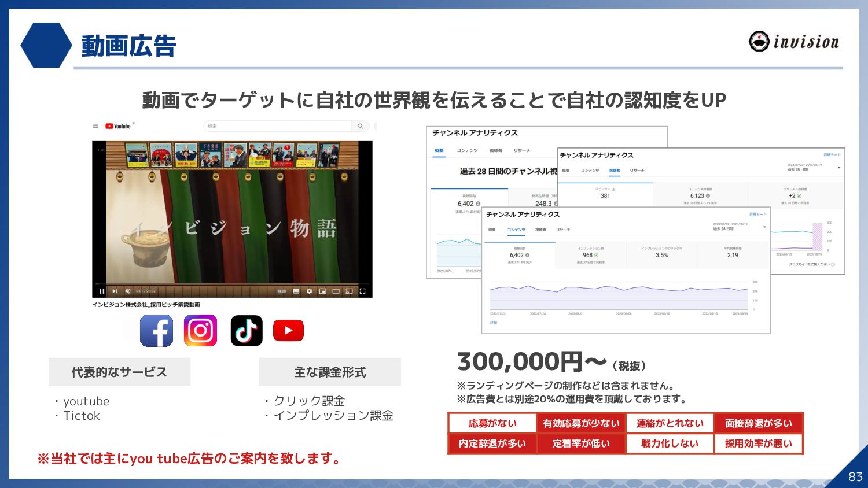Click 詳細 link below the front chart
The image size is (868, 488).
(494, 323)
